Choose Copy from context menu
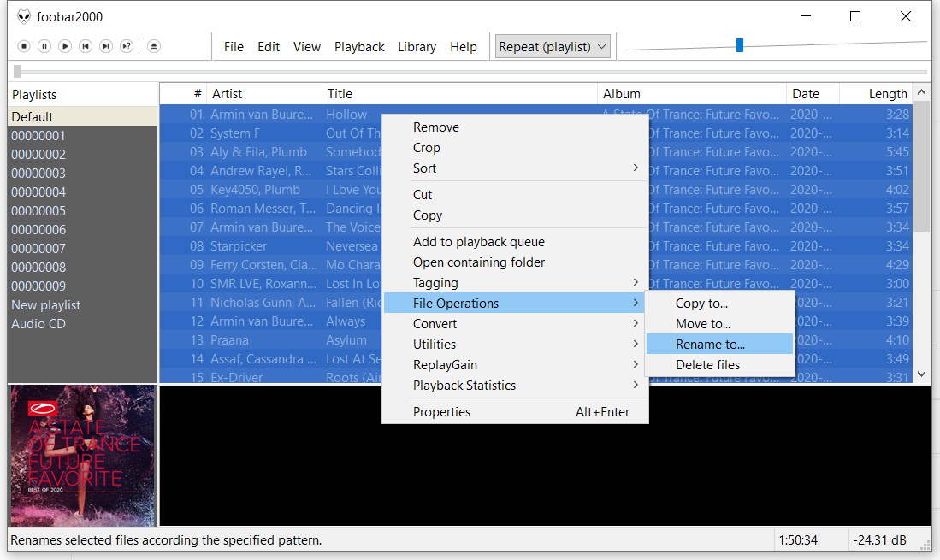This screenshot has height=560, width=940. 515,215
